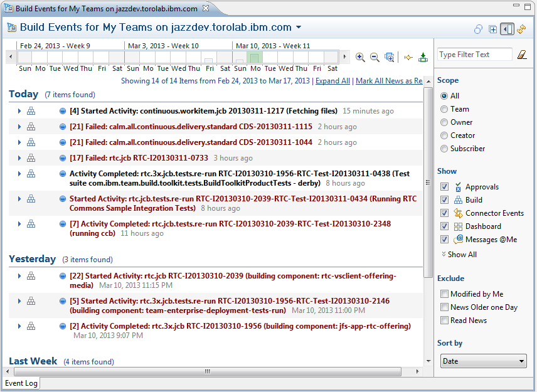Screen dimensions: 537x392
Task: Click the build icon for rtc-vsclient-offering-media event
Action: [x=31, y=276]
